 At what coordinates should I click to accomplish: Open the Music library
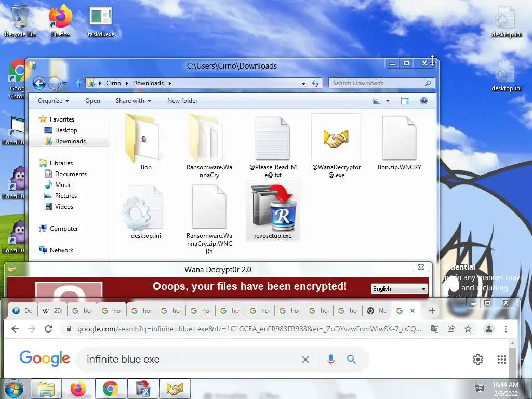(58, 184)
